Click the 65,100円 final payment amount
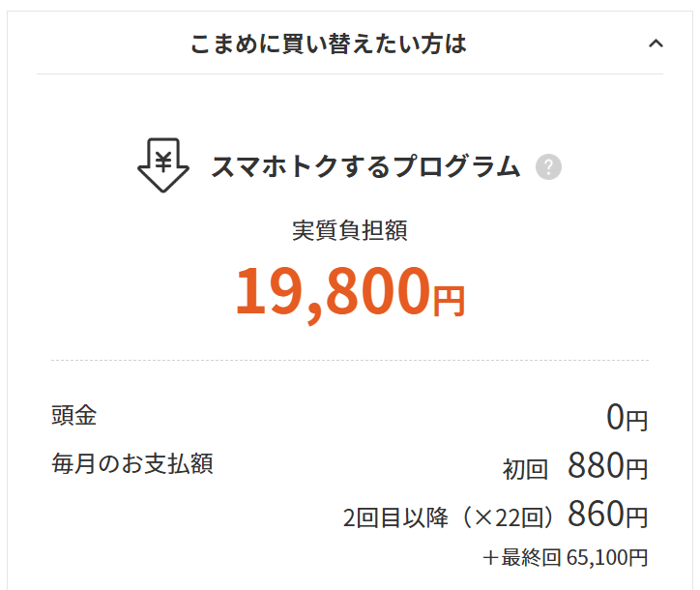This screenshot has height=590, width=700. [x=601, y=558]
